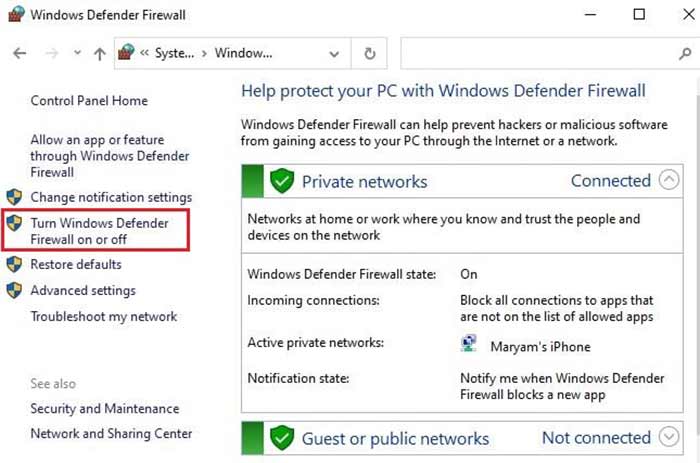
Task: Click the Private networks green shield icon
Action: tap(282, 181)
